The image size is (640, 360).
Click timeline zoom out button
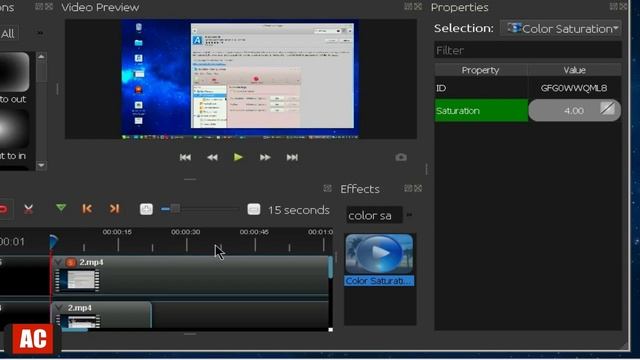(254, 209)
